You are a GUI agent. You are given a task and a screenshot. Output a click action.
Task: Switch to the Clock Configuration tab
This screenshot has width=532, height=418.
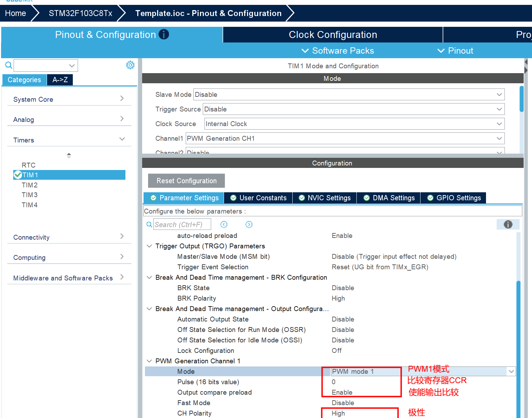click(333, 35)
